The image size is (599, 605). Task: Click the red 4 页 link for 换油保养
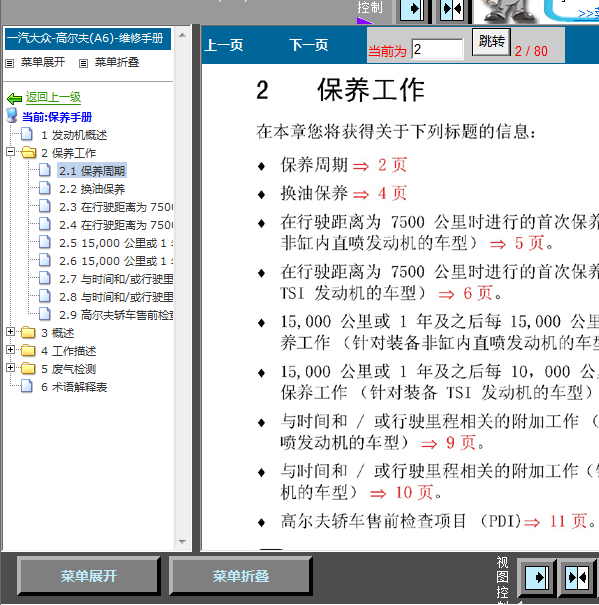(x=393, y=193)
